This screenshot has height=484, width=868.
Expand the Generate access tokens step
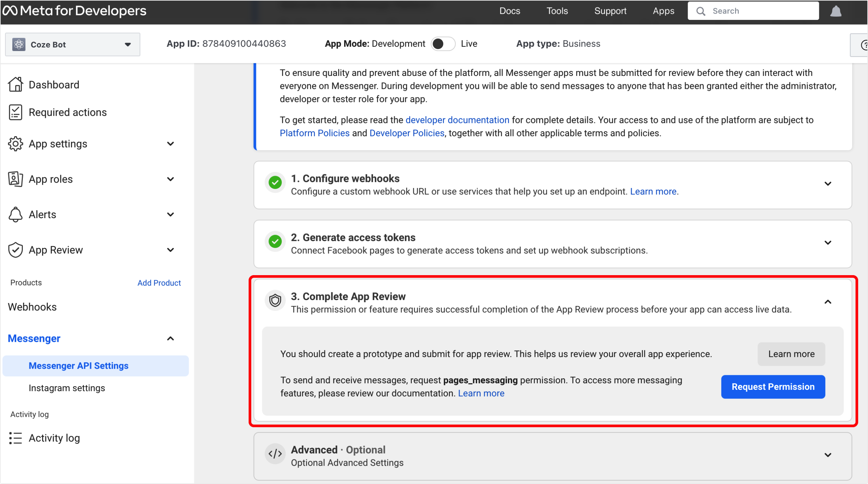click(828, 243)
